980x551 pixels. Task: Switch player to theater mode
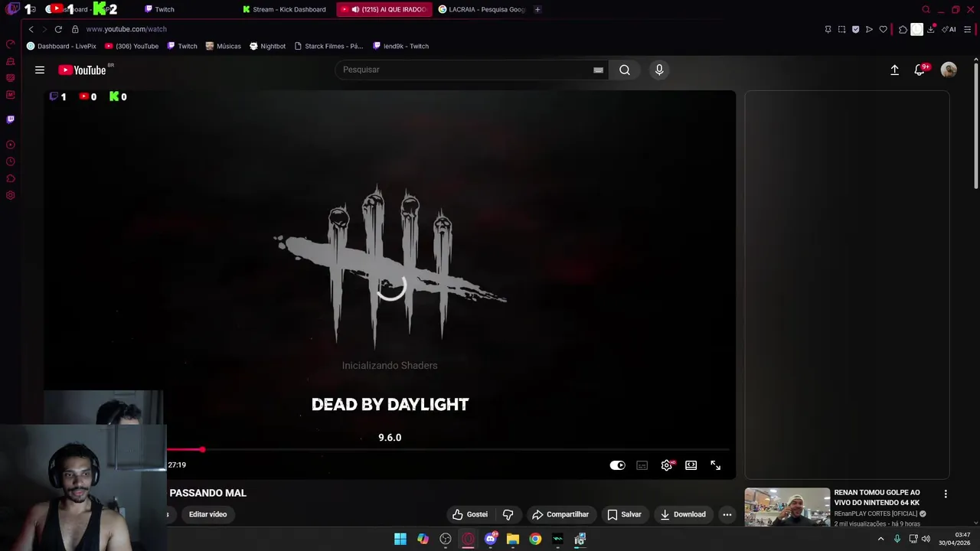pyautogui.click(x=691, y=465)
